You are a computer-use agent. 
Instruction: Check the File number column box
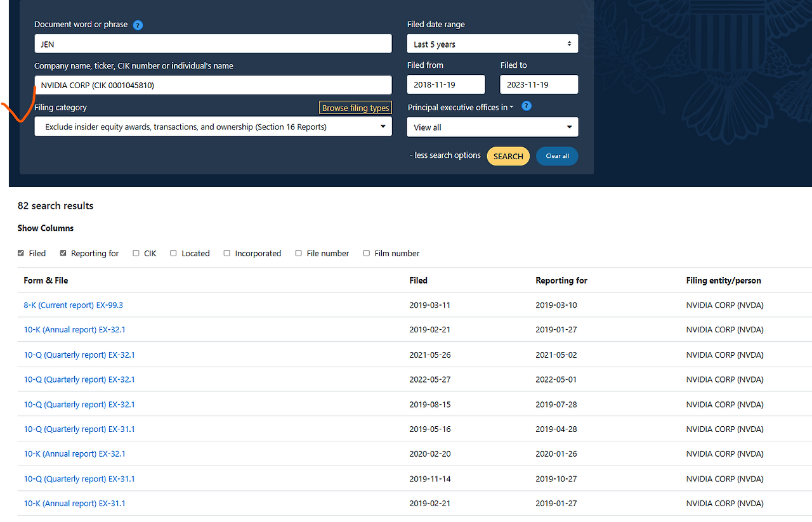[298, 253]
